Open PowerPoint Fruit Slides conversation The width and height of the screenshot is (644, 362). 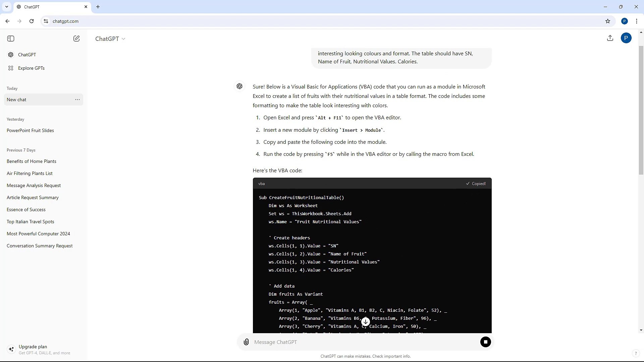tap(30, 130)
